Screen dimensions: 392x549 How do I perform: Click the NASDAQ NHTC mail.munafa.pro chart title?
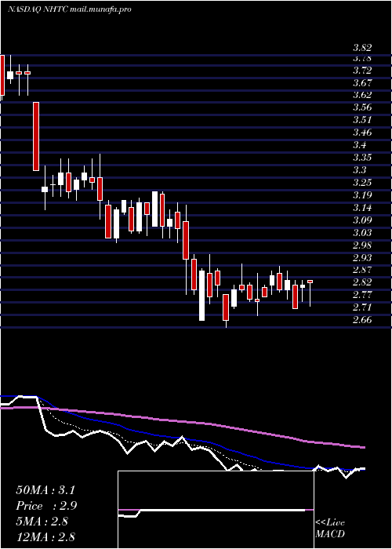(69, 9)
